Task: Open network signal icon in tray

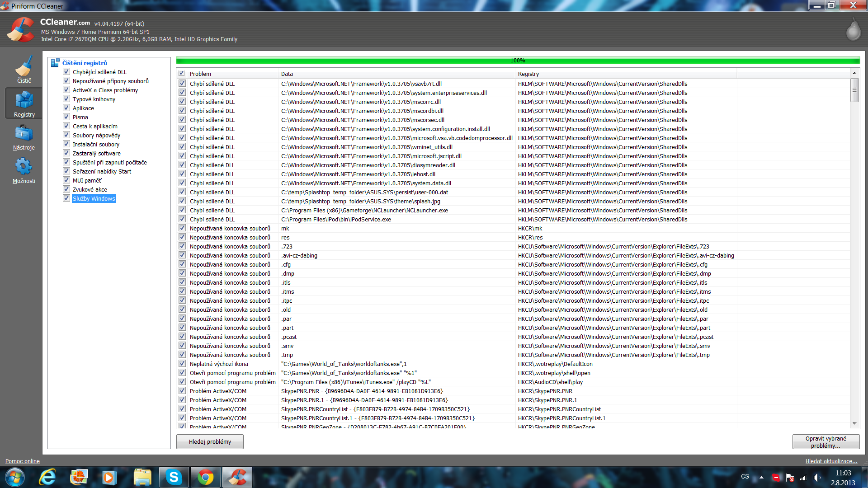Action: (803, 478)
